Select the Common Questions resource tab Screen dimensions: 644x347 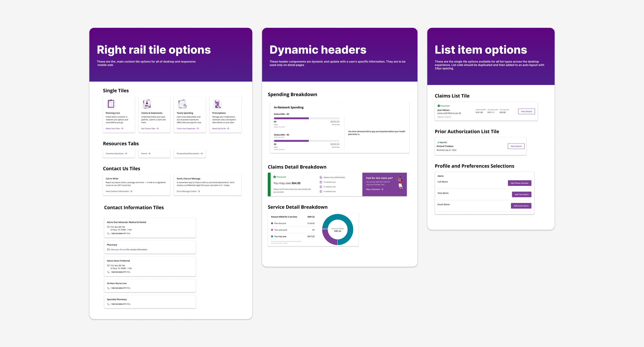(119, 153)
